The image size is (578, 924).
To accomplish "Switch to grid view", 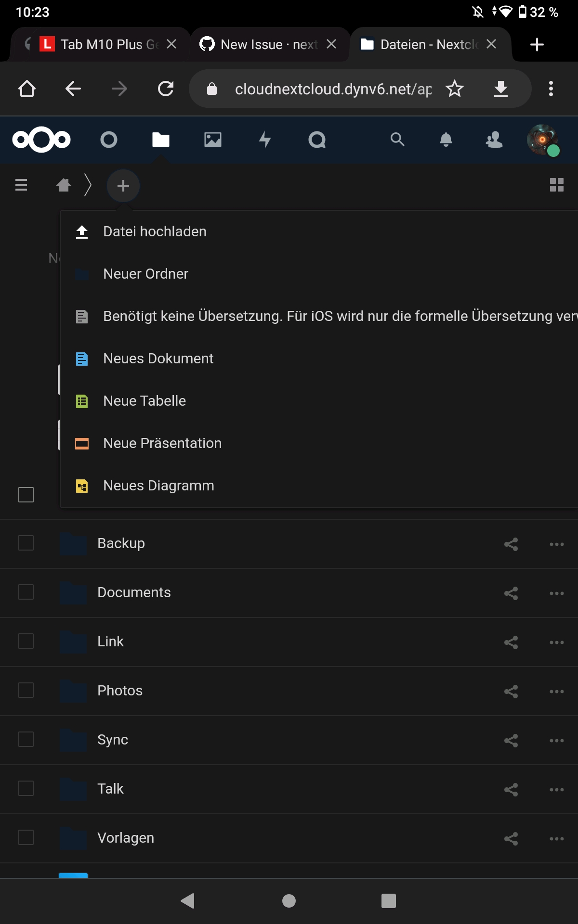I will [x=557, y=185].
